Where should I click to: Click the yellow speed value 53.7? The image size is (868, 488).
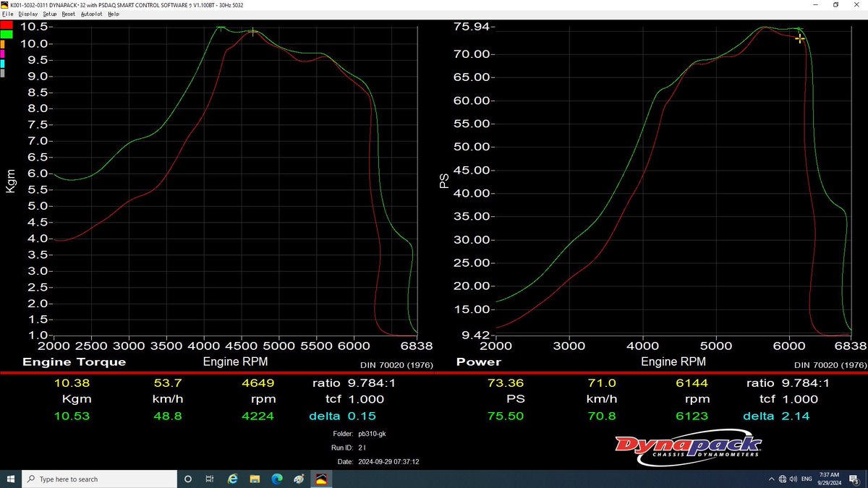pos(167,383)
